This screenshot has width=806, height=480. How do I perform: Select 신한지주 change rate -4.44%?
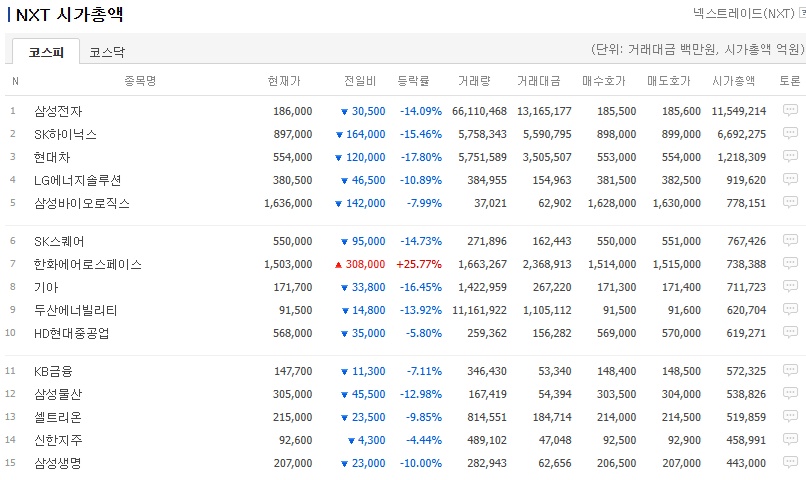[424, 440]
